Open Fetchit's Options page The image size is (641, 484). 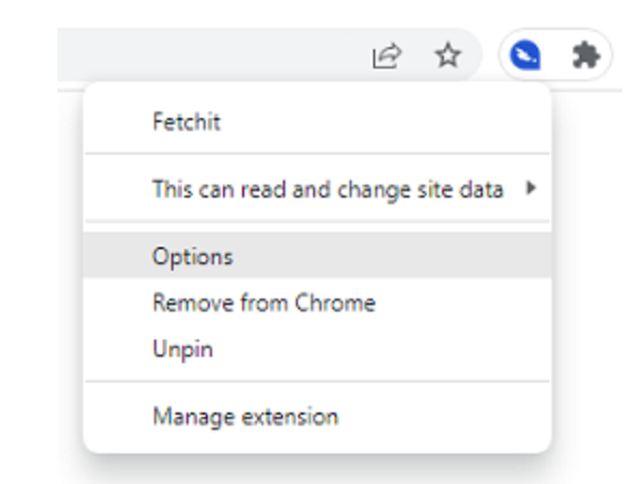[192, 257]
